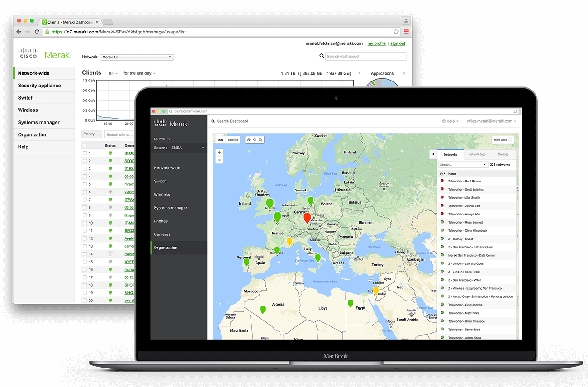This screenshot has height=387, width=588.
Task: Switch to the Network tags tab
Action: point(477,154)
